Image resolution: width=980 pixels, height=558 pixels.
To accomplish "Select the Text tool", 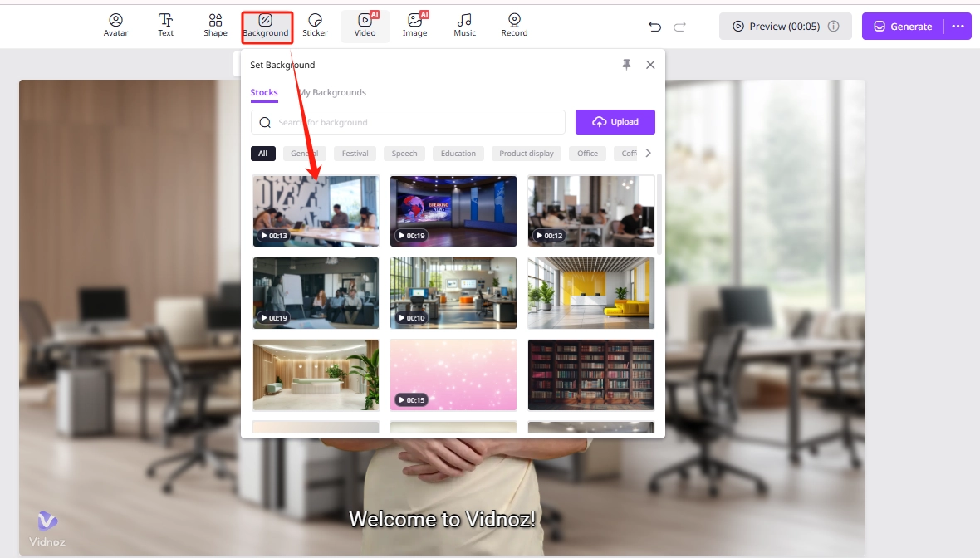I will [166, 26].
